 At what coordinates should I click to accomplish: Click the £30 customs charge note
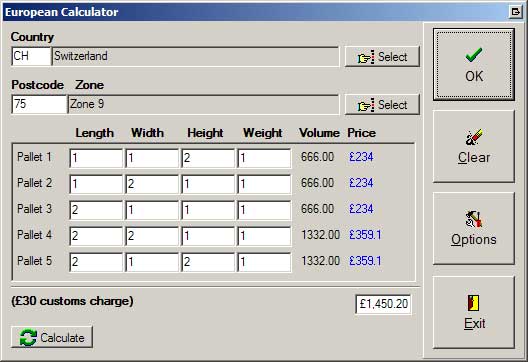(x=72, y=301)
